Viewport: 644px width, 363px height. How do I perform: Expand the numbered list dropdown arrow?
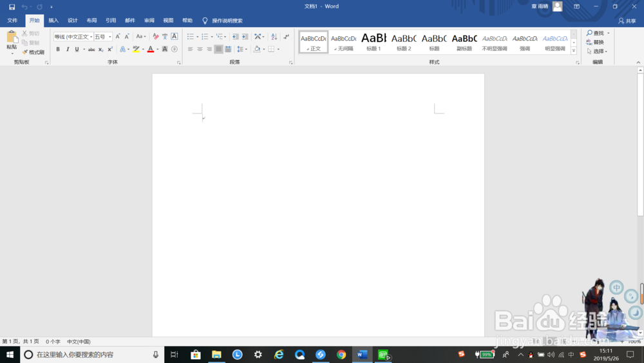[x=212, y=37]
